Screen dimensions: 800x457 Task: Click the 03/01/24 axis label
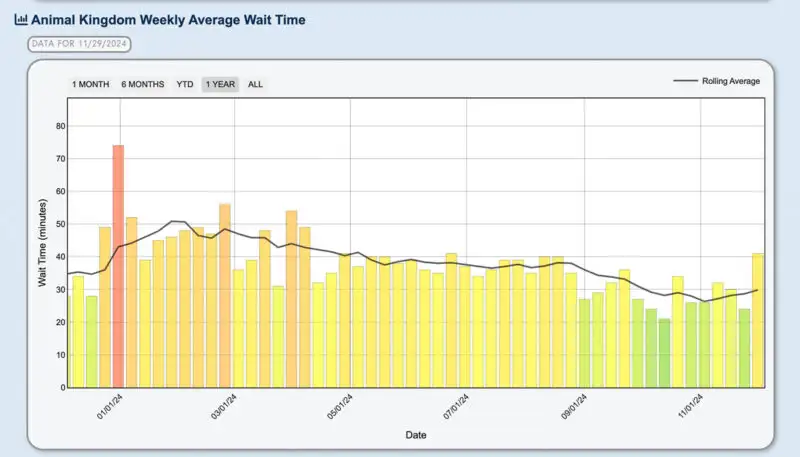point(223,407)
